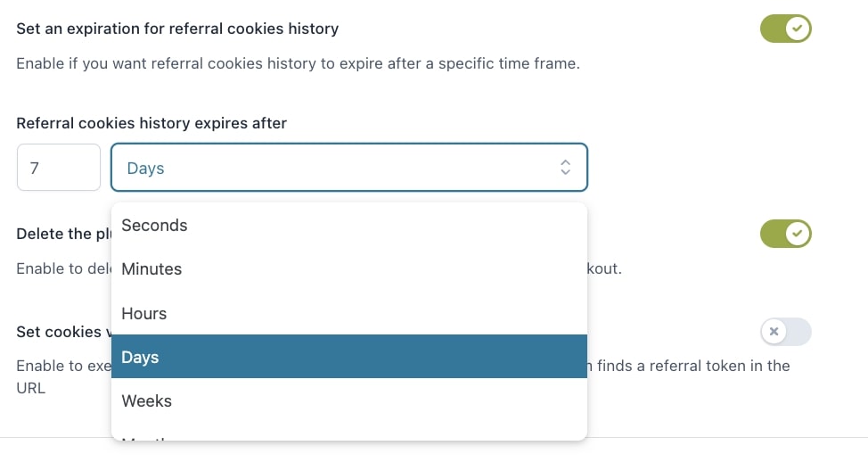Click the "Referral cookies history expires after" label
The width and height of the screenshot is (868, 462).
point(151,123)
